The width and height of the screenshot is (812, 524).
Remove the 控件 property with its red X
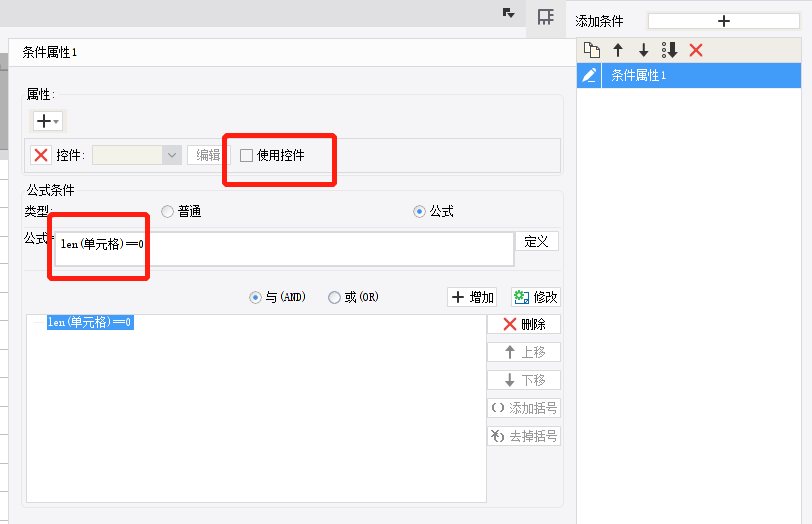click(x=41, y=155)
